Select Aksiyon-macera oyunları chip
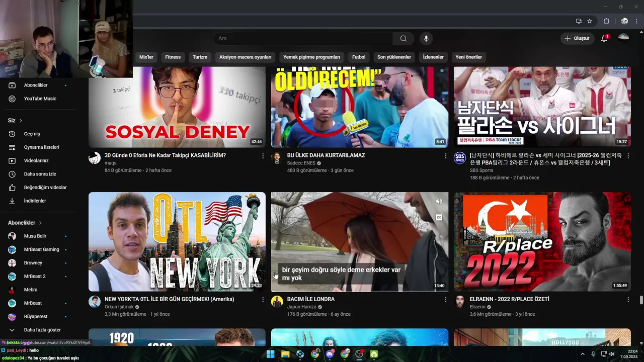This screenshot has height=362, width=644. (245, 57)
